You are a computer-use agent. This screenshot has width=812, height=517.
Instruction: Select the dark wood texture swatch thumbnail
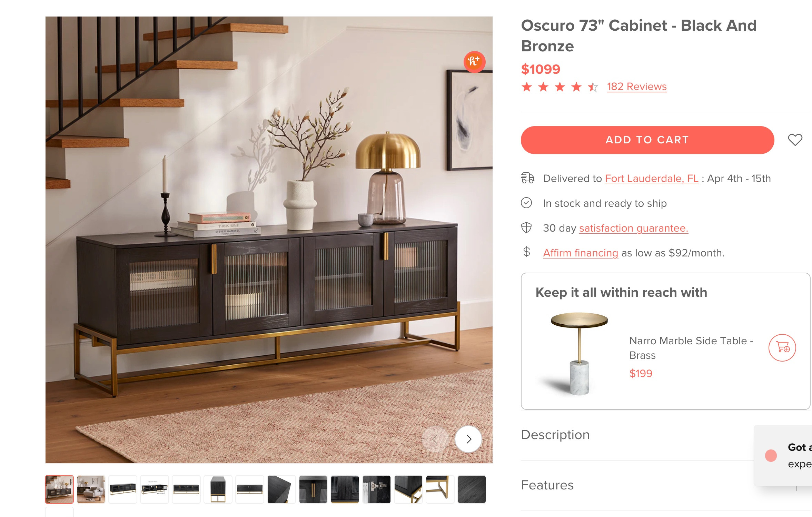pyautogui.click(x=472, y=489)
